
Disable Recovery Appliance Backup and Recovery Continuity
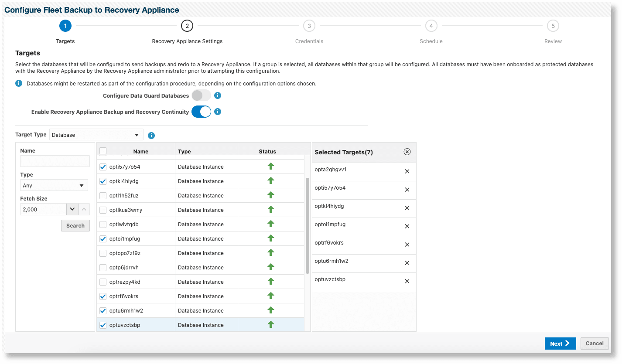tap(201, 112)
